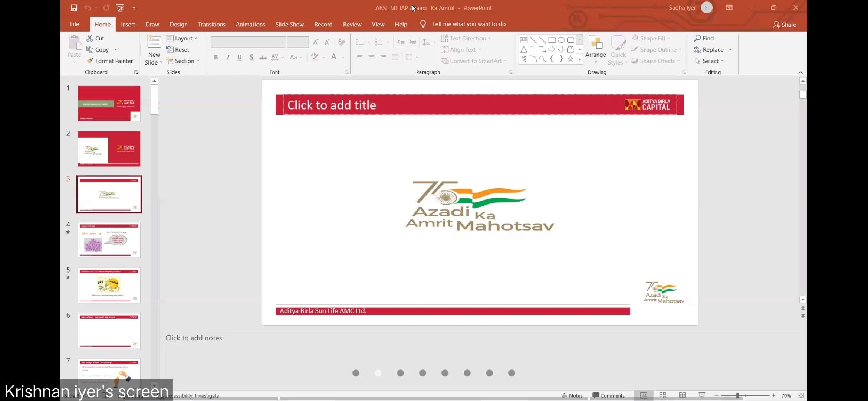Image resolution: width=868 pixels, height=401 pixels.
Task: Open the File menu
Action: (75, 24)
